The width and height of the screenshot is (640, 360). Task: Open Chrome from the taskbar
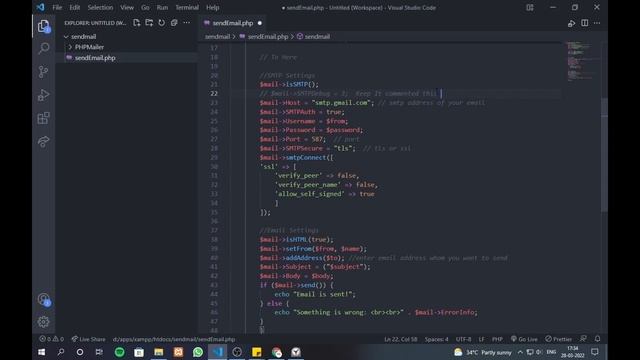click(x=277, y=352)
